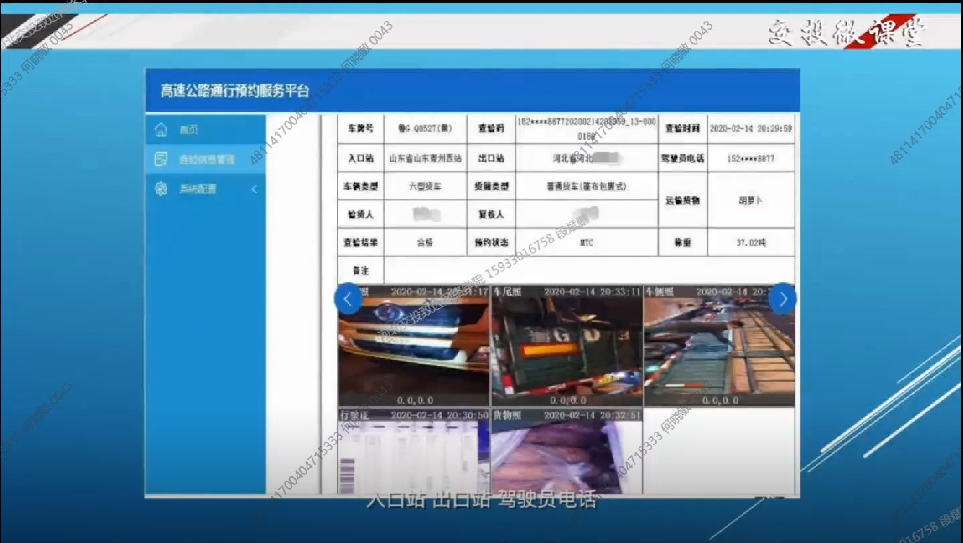Click the 货厢类型 label cell
Image resolution: width=963 pixels, height=543 pixels.
[491, 186]
